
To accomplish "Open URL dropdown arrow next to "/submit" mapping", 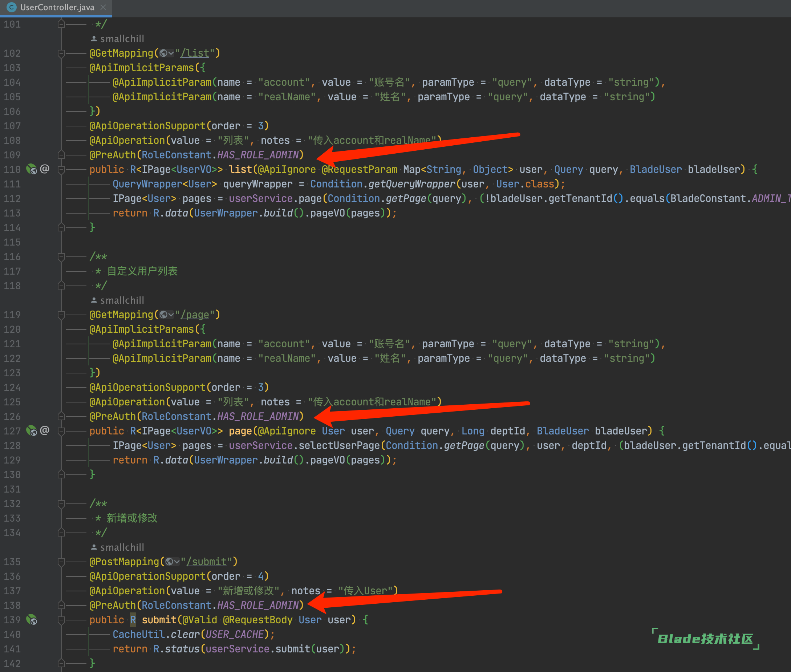I will click(x=177, y=562).
